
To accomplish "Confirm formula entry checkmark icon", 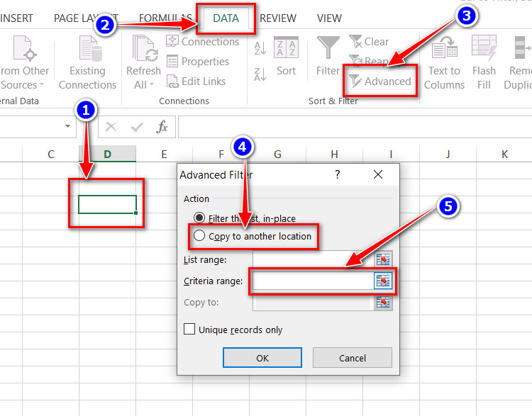I will coord(137,127).
